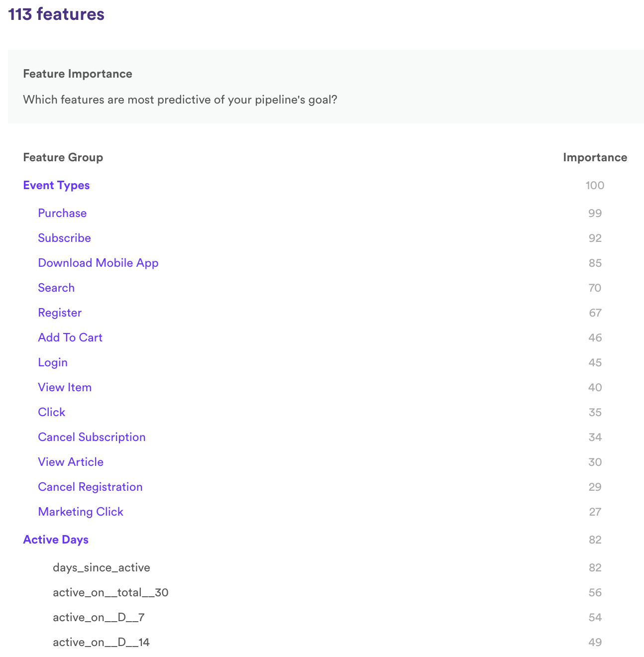Open the View Item feature

(x=65, y=387)
